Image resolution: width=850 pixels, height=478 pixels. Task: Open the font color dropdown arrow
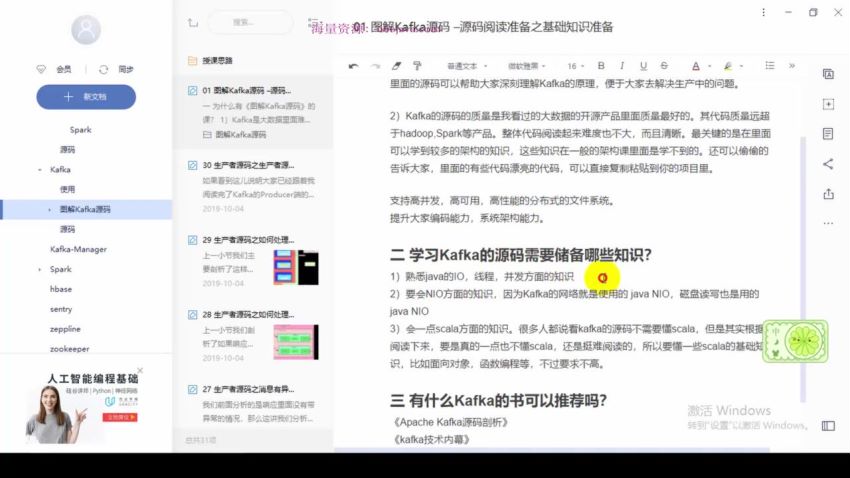[710, 66]
